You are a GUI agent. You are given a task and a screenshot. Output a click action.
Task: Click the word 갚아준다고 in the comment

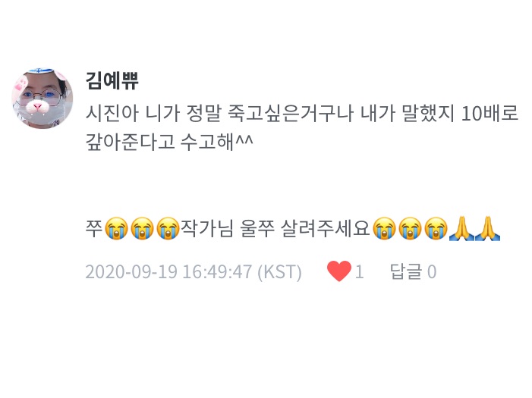point(130,142)
